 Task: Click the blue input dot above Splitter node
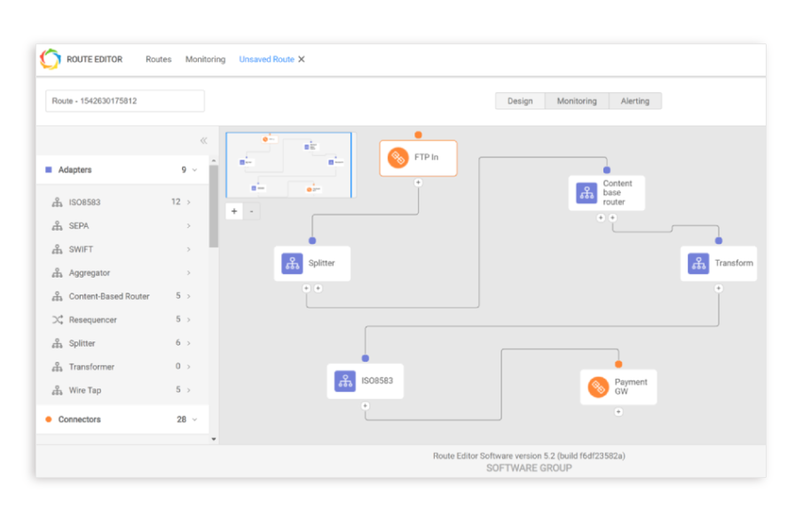click(312, 240)
